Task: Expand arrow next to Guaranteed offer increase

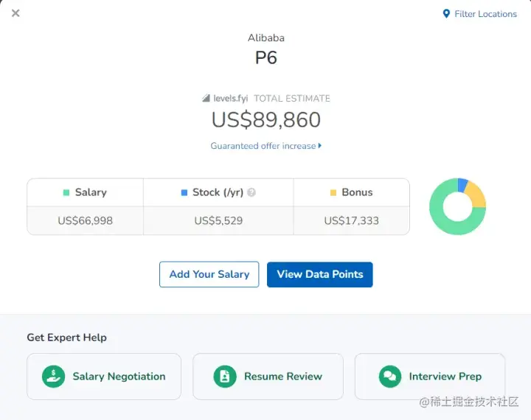Action: coord(319,146)
